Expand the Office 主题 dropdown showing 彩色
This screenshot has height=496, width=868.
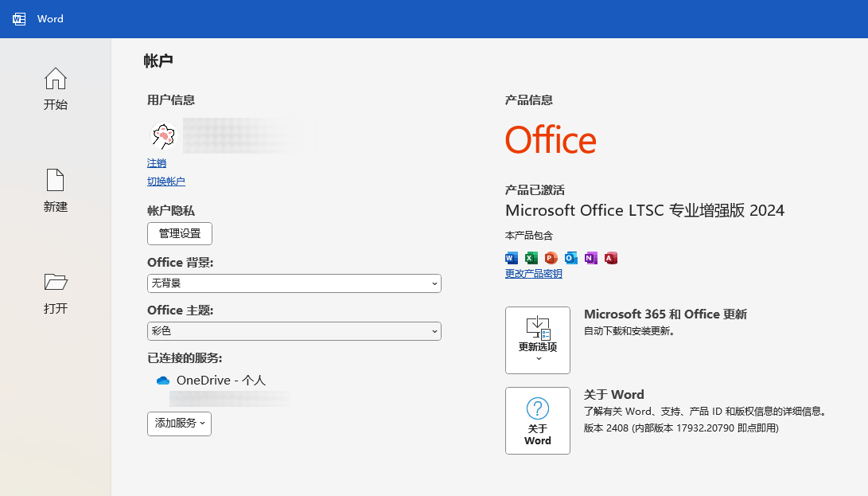tap(294, 331)
